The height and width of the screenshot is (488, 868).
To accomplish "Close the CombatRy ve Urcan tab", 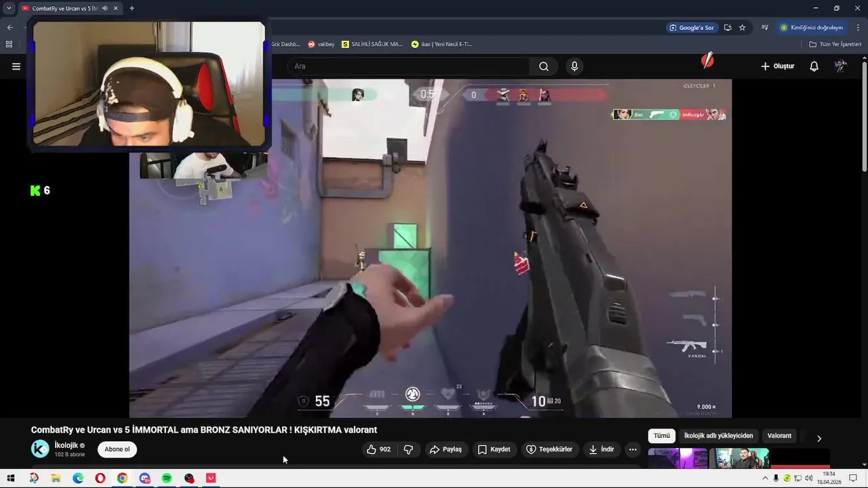I will 116,8.
